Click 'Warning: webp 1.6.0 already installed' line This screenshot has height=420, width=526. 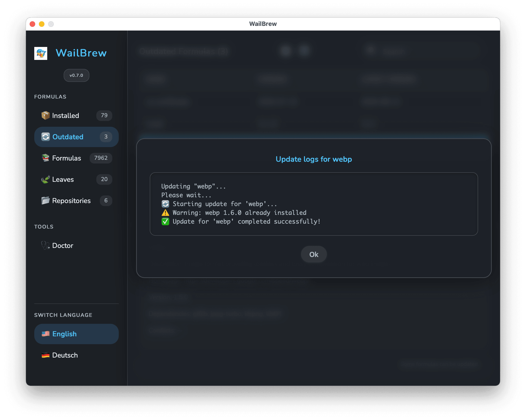pos(239,213)
